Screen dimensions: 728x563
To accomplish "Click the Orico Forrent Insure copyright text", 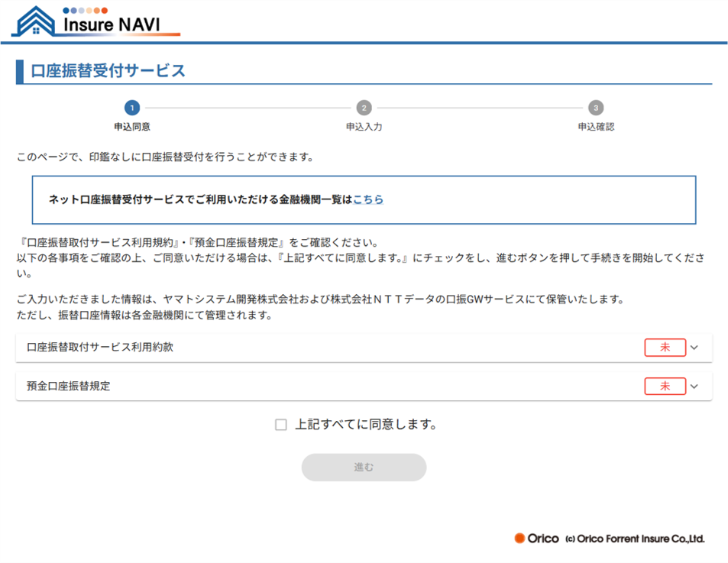I will point(635,539).
